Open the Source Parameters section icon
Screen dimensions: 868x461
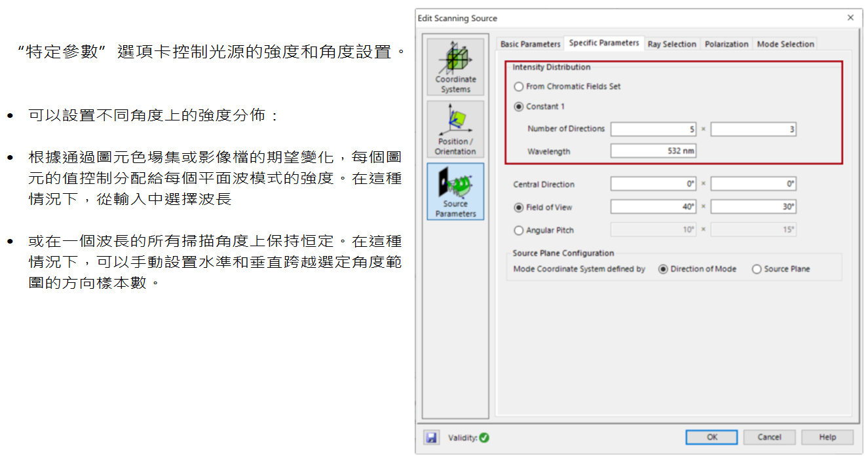point(455,191)
